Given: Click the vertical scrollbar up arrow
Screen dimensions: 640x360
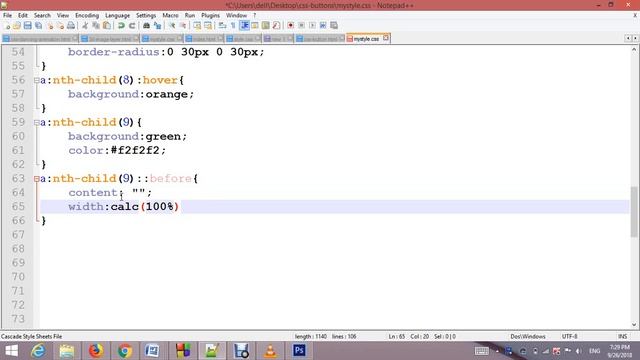Looking at the screenshot, I should tap(634, 50).
